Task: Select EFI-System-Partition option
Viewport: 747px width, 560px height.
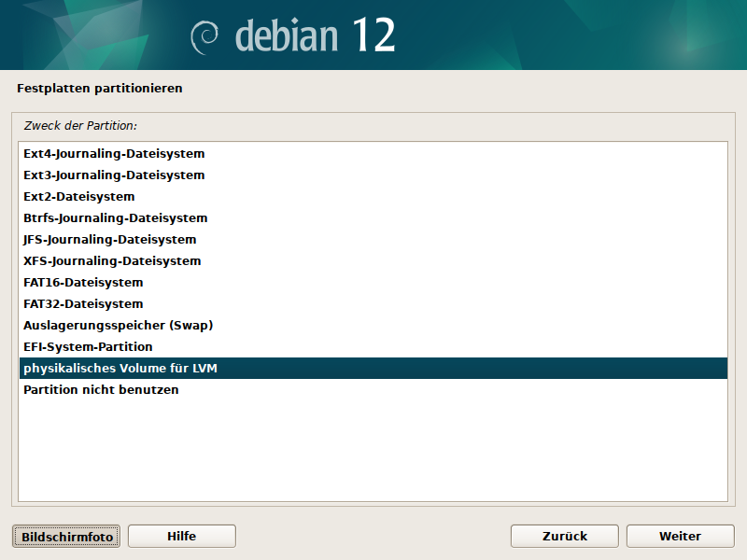Action: [88, 346]
